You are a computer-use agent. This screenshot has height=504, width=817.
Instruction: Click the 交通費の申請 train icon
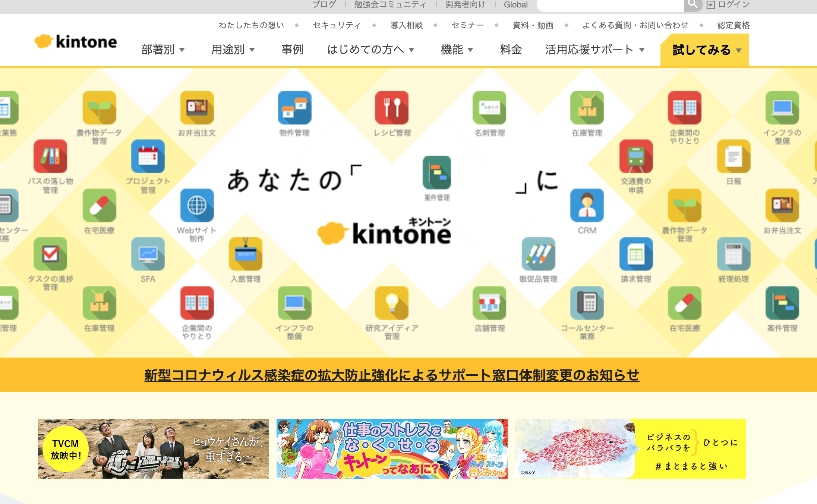click(636, 156)
